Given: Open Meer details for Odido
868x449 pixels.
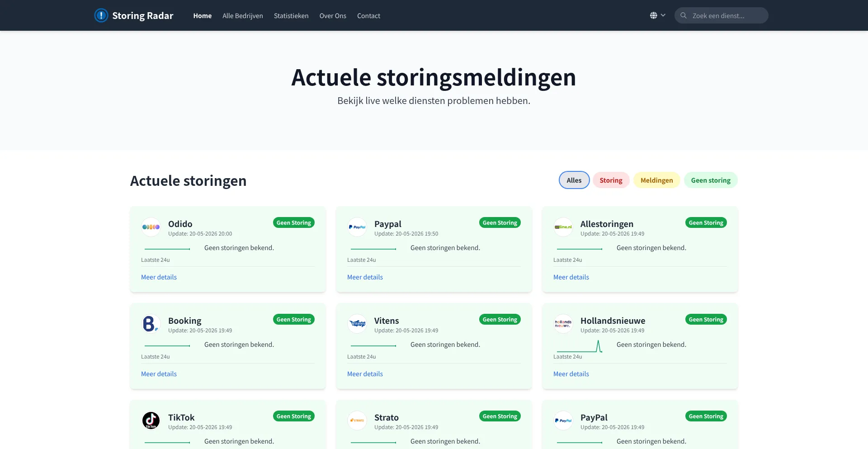Looking at the screenshot, I should (159, 277).
